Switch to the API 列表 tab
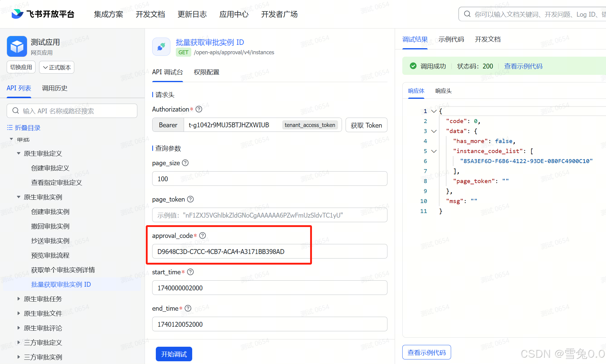 pyautogui.click(x=19, y=88)
